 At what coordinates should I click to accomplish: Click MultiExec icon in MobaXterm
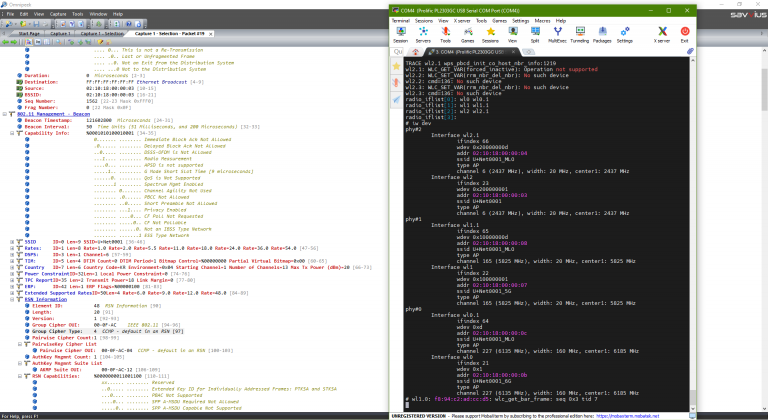click(x=557, y=35)
